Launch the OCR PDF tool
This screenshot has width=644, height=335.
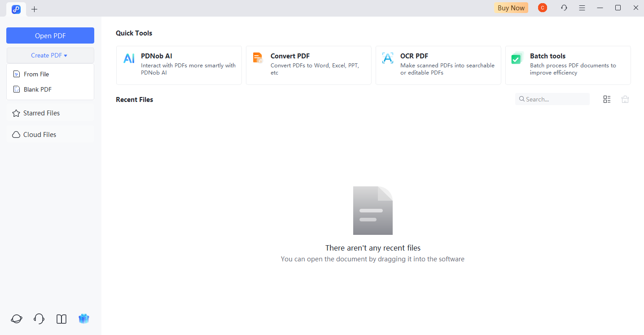click(438, 64)
